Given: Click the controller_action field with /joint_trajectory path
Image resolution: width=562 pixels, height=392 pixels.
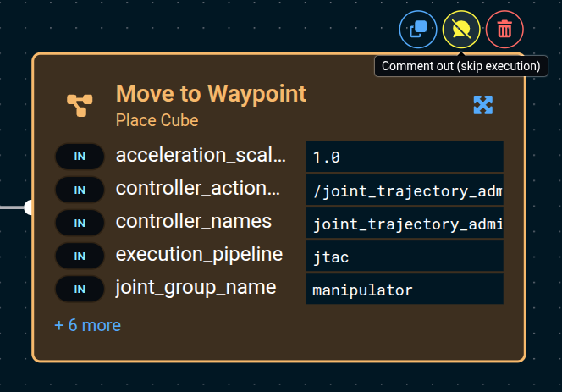Looking at the screenshot, I should coord(405,190).
